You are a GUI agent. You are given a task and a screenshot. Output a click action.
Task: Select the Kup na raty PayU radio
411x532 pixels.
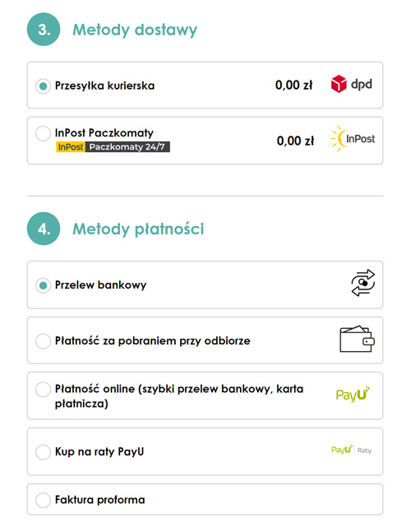(43, 452)
